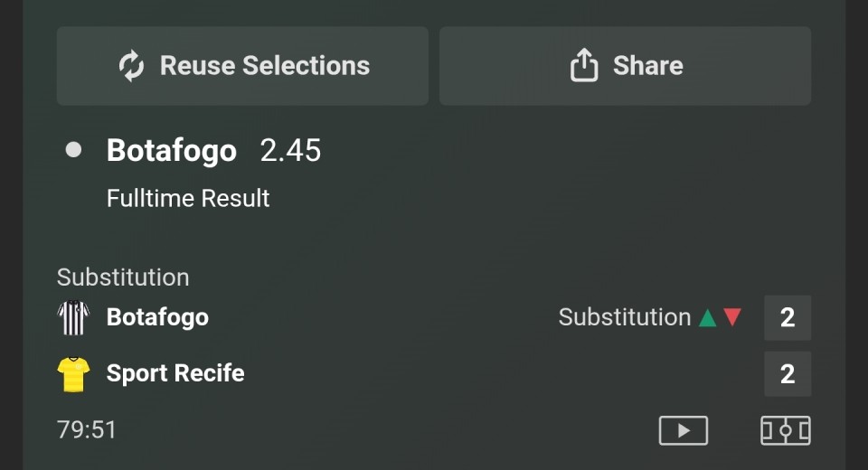Click the Substitution label beside the arrows

pos(625,317)
